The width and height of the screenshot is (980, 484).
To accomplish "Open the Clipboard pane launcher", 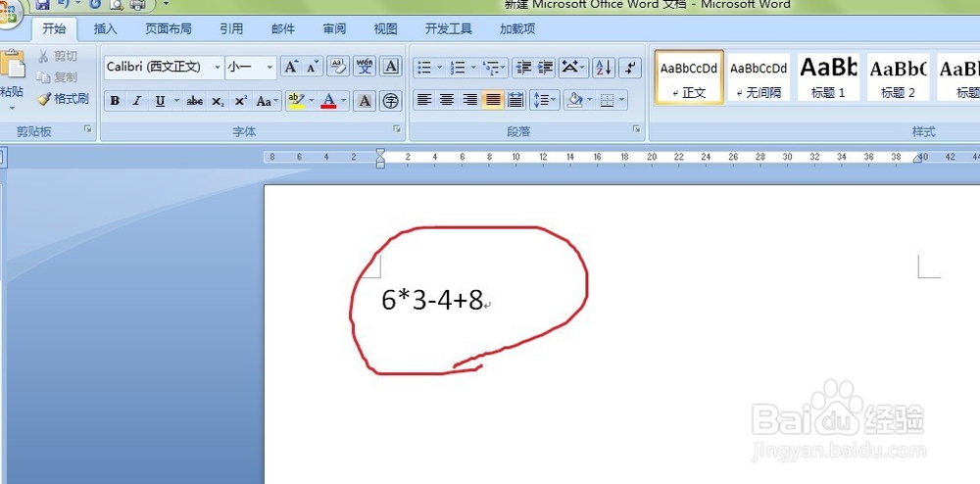I will [x=88, y=129].
